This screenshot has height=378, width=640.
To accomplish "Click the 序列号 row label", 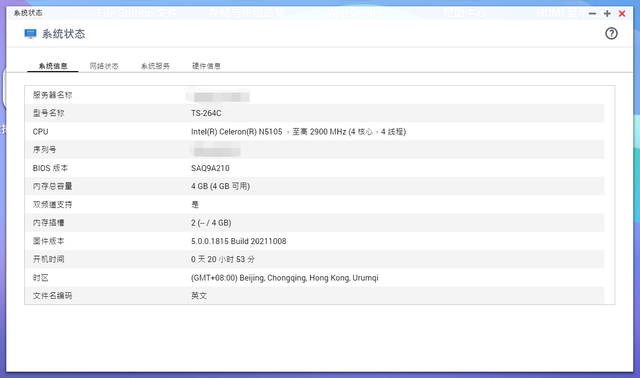I will click(44, 150).
